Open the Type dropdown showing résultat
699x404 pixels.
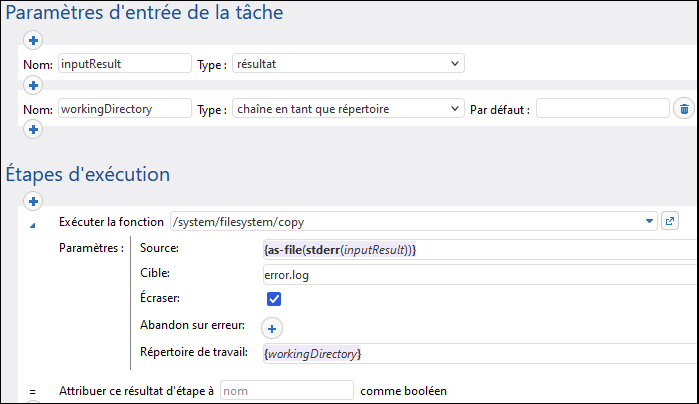pyautogui.click(x=348, y=64)
